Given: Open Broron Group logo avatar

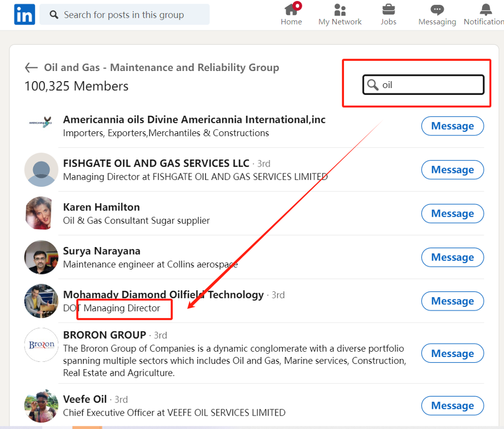Looking at the screenshot, I should 41,345.
